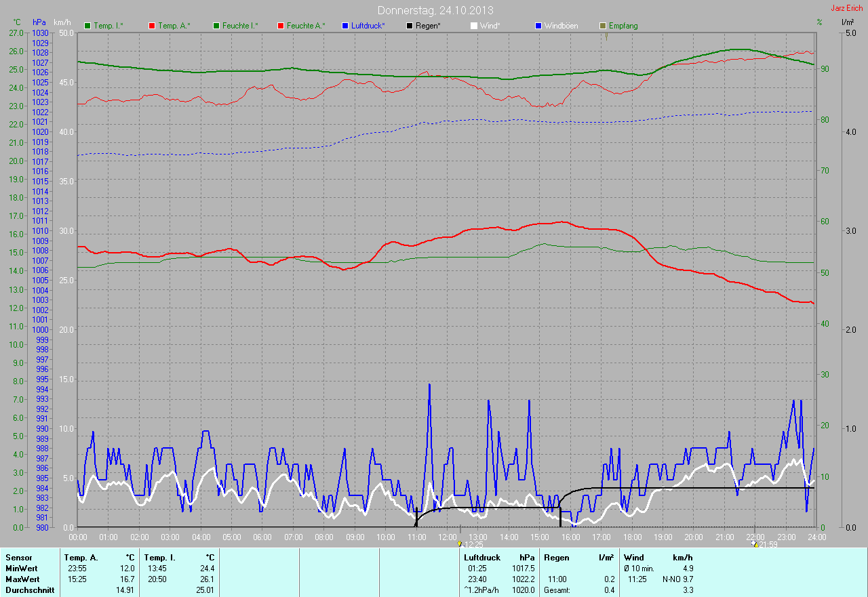The width and height of the screenshot is (868, 597).
Task: Click the chart title Donnerstag, 24.10.2013
Action: pyautogui.click(x=435, y=10)
